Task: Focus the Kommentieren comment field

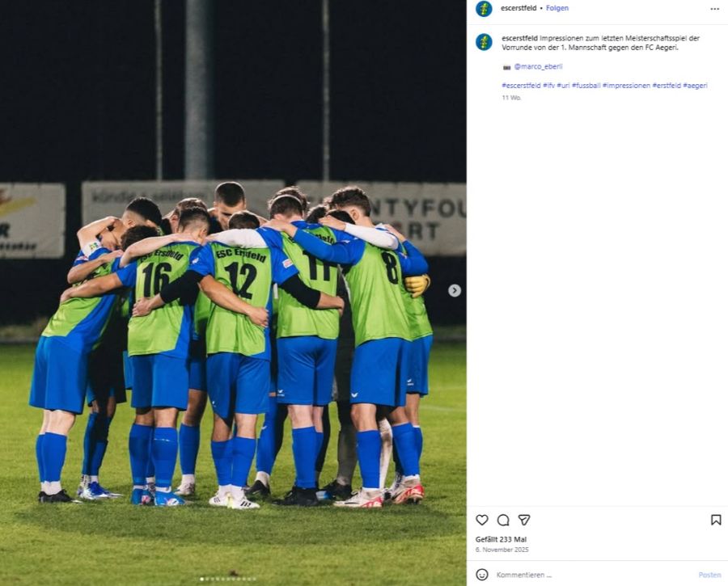Action: [x=595, y=575]
